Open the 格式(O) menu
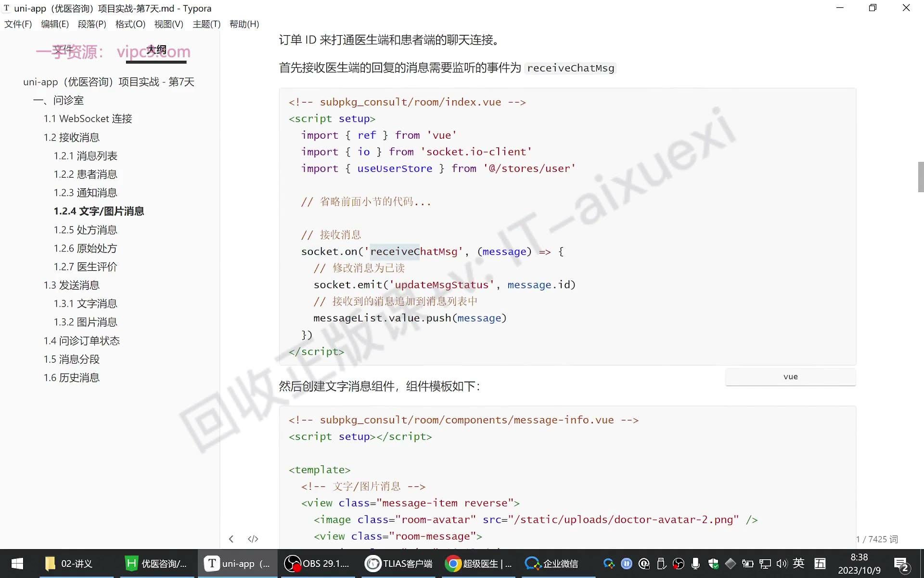 pyautogui.click(x=130, y=24)
